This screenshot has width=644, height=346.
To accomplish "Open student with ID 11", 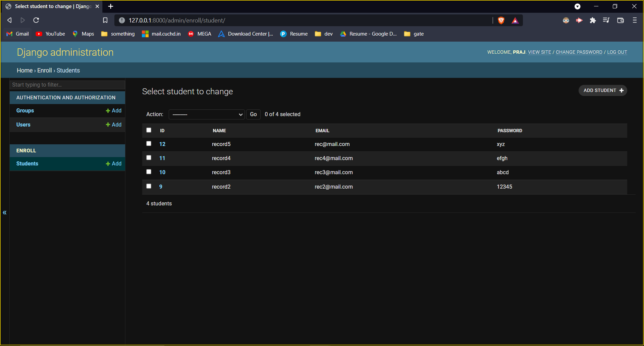I will pyautogui.click(x=162, y=158).
